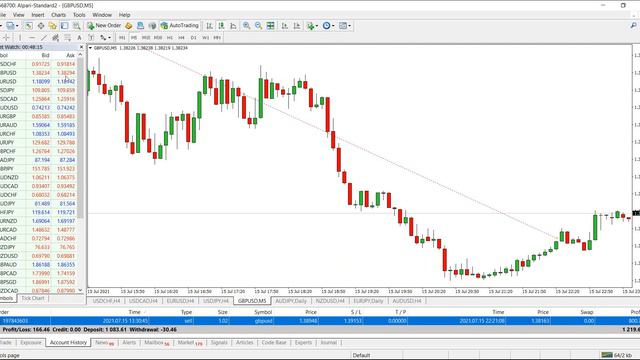The image size is (640, 360).
Task: Switch to NZDUSD,H4 chart tab
Action: (330, 301)
